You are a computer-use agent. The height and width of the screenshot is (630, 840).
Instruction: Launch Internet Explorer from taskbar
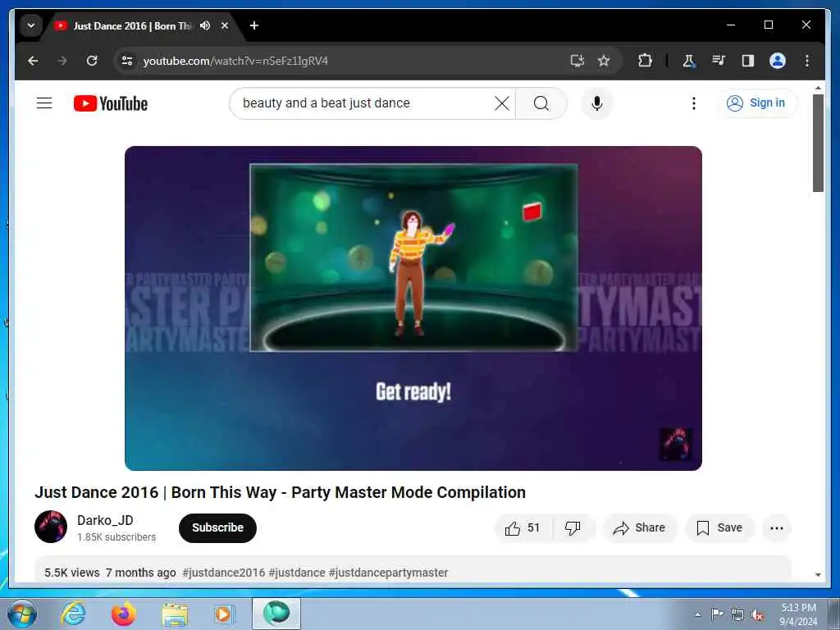[73, 614]
